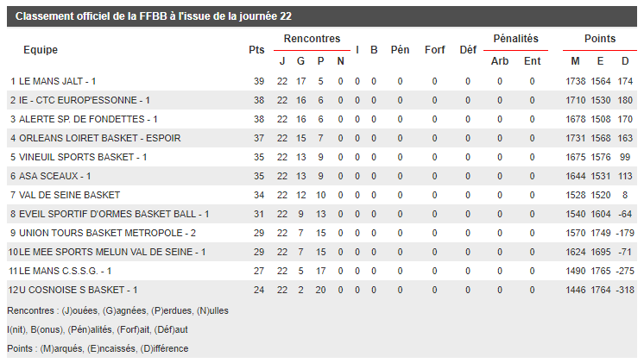
Task: Click the Classement officiel title bar
Action: click(322, 16)
